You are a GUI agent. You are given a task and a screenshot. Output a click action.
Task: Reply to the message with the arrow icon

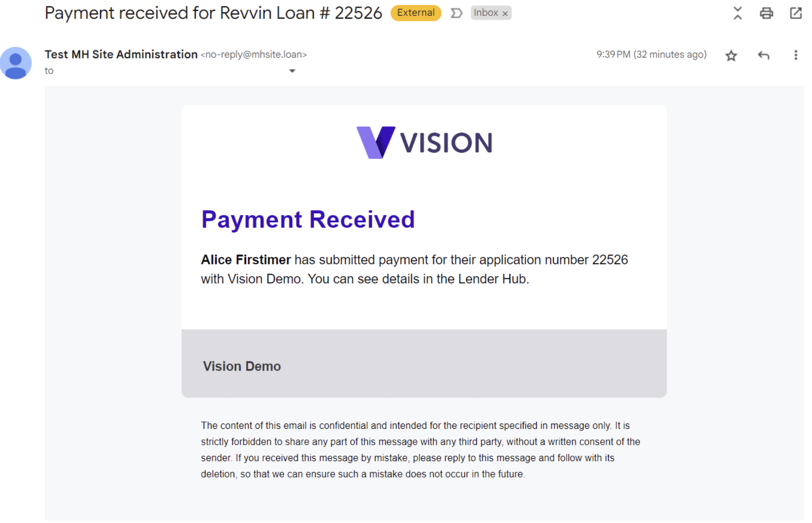[763, 55]
